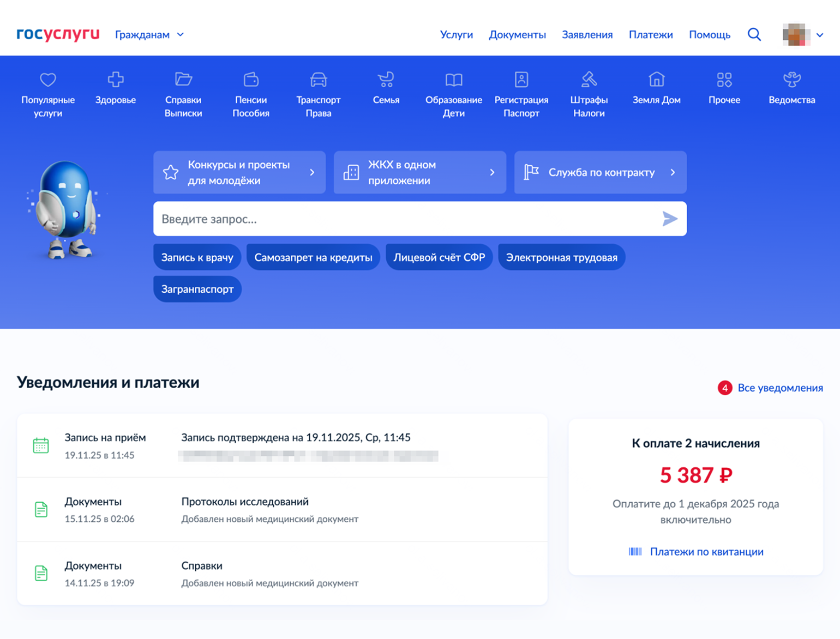The width and height of the screenshot is (840, 639).
Task: Click the Госуслуги logo
Action: tap(58, 34)
